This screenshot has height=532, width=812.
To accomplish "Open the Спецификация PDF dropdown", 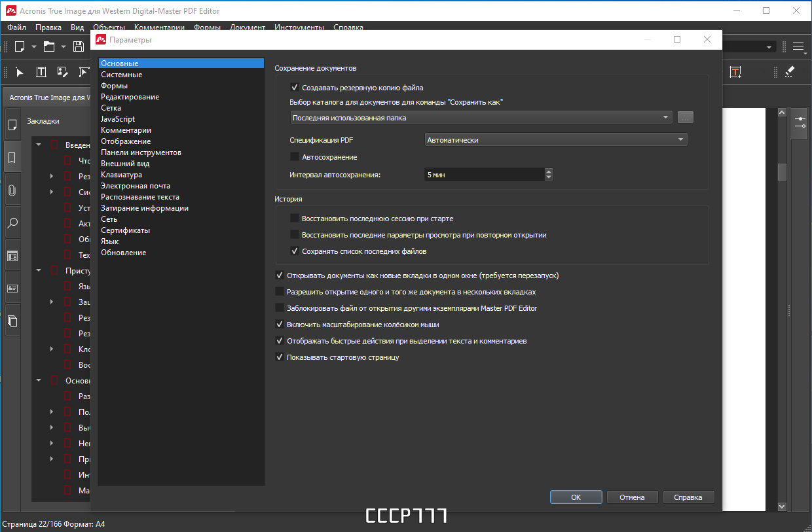I will point(556,139).
